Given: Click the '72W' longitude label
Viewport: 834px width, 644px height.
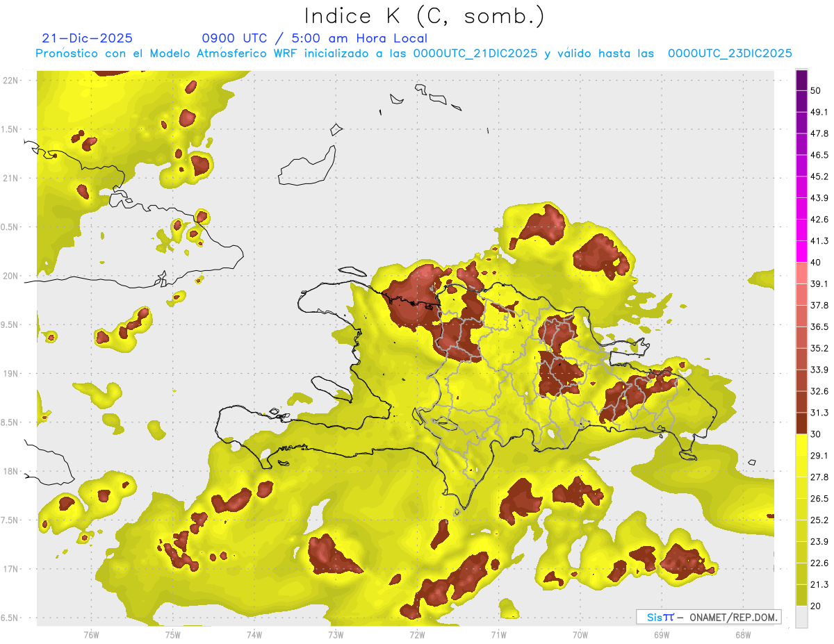Looking at the screenshot, I should click(x=417, y=634).
